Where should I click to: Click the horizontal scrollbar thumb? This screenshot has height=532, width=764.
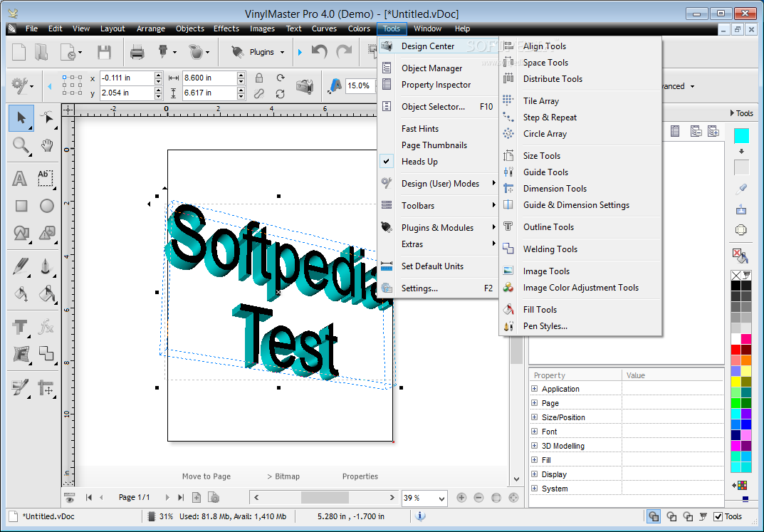[x=325, y=497]
